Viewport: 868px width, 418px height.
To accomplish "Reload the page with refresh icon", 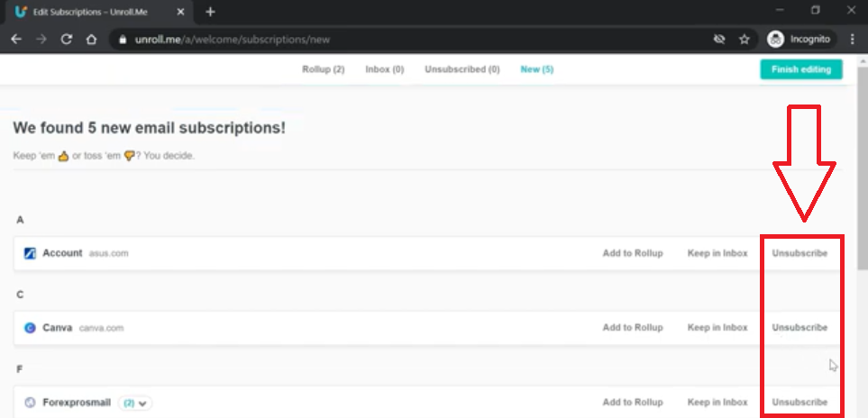I will tap(67, 40).
